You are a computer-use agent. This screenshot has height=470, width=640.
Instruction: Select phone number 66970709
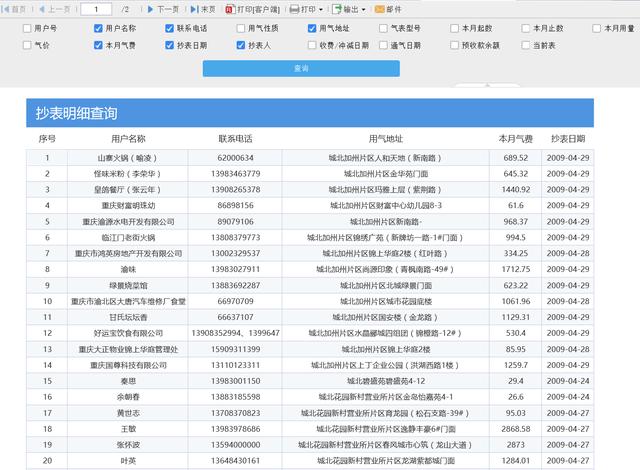(236, 301)
